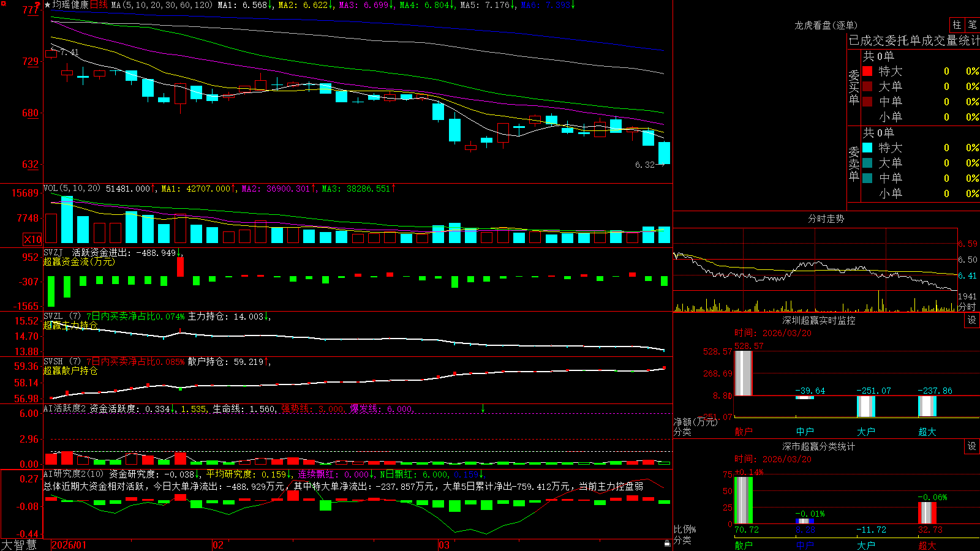Click the green down arrow marker in AI活跃度2 panel
The image size is (980, 551).
tap(483, 408)
